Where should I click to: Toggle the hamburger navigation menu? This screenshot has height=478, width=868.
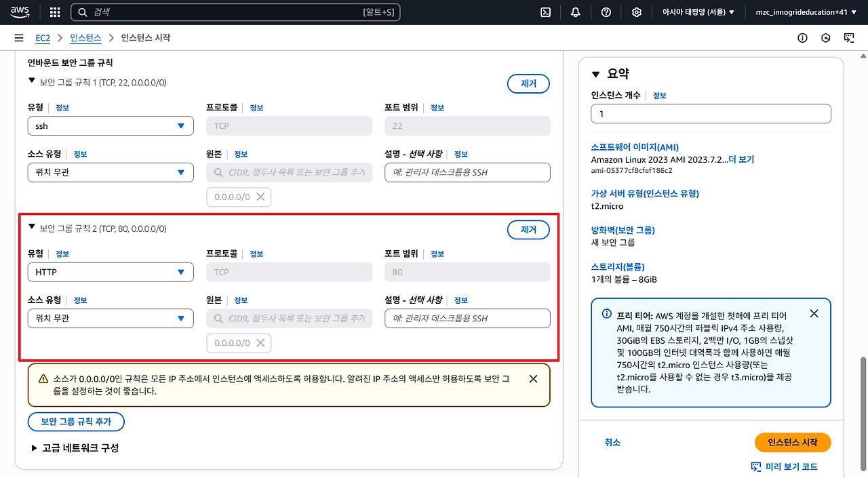tap(19, 38)
